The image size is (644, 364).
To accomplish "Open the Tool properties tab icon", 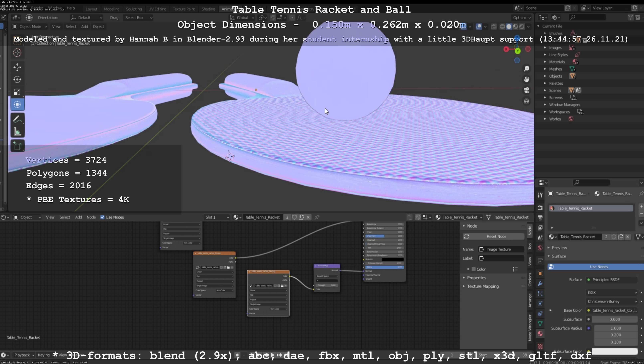I will pyautogui.click(x=540, y=195).
